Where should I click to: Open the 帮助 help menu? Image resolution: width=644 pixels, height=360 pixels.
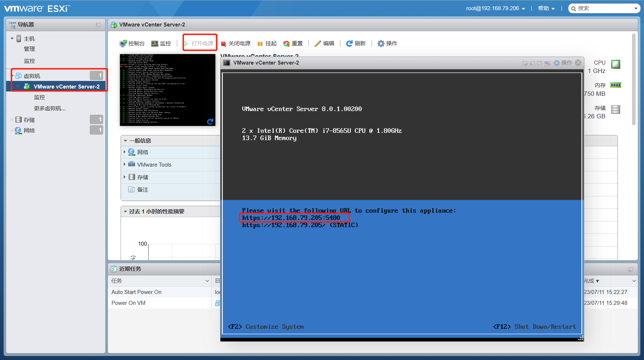tap(546, 8)
